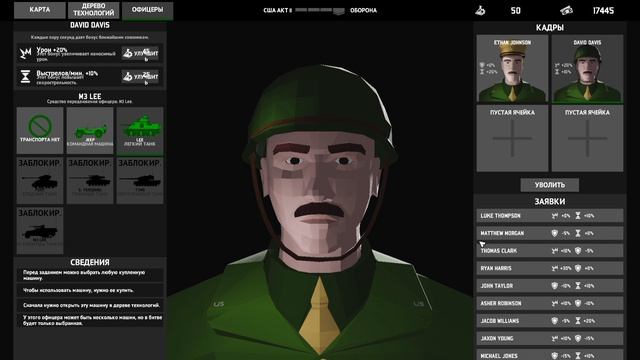Image resolution: width=640 pixels, height=360 pixels.
Task: Choose the Lee light tank
Action: (140, 131)
